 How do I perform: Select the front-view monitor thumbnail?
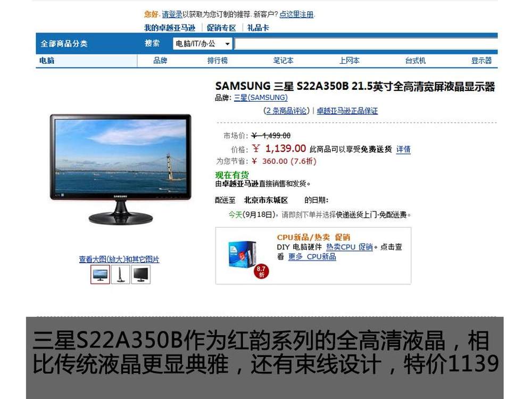[x=100, y=274]
